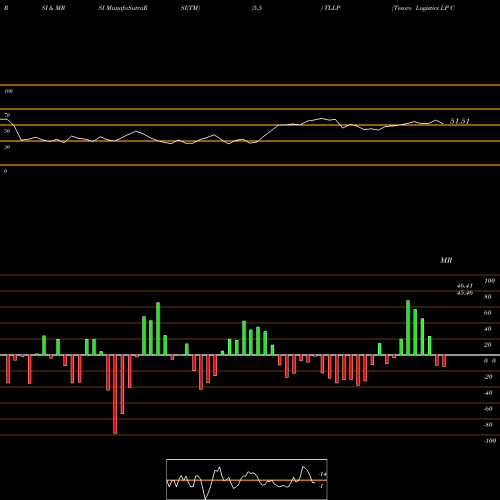Click the MR axis label -60

click(488, 409)
